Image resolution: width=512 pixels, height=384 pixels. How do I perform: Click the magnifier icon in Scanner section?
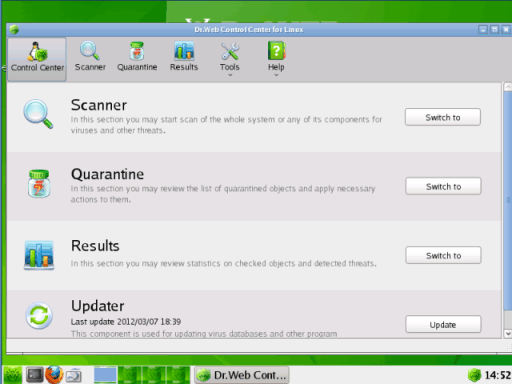point(38,114)
